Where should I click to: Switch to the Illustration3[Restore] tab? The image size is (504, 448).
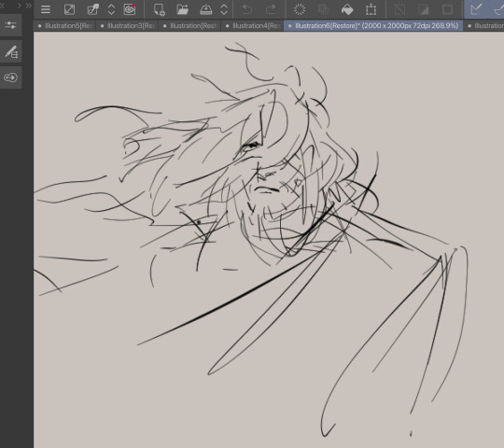click(x=127, y=26)
